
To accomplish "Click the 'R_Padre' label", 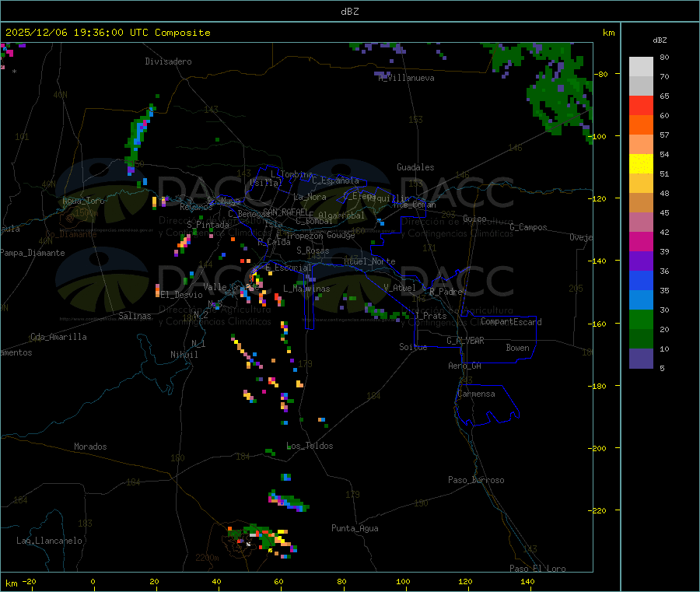I will [446, 292].
